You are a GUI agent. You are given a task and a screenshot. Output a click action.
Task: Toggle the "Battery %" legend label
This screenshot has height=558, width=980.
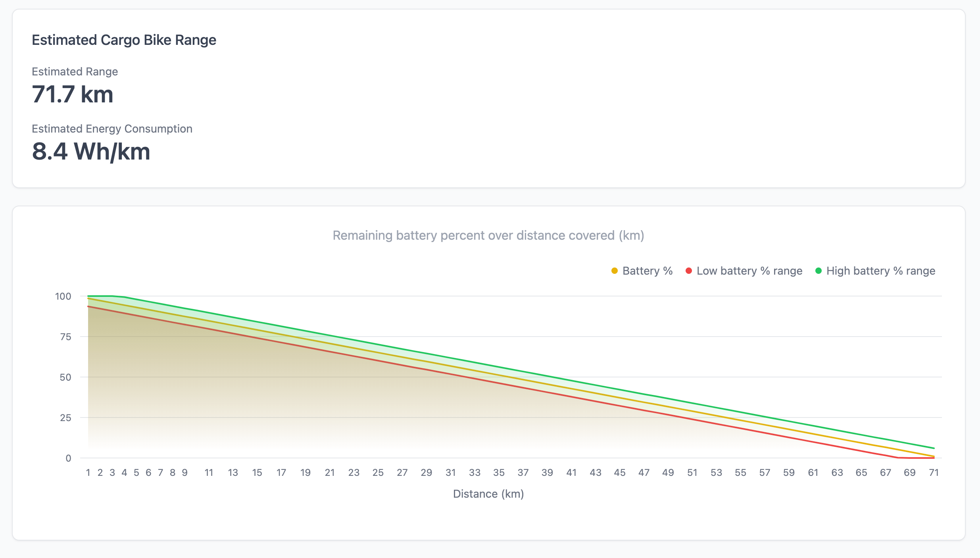647,271
